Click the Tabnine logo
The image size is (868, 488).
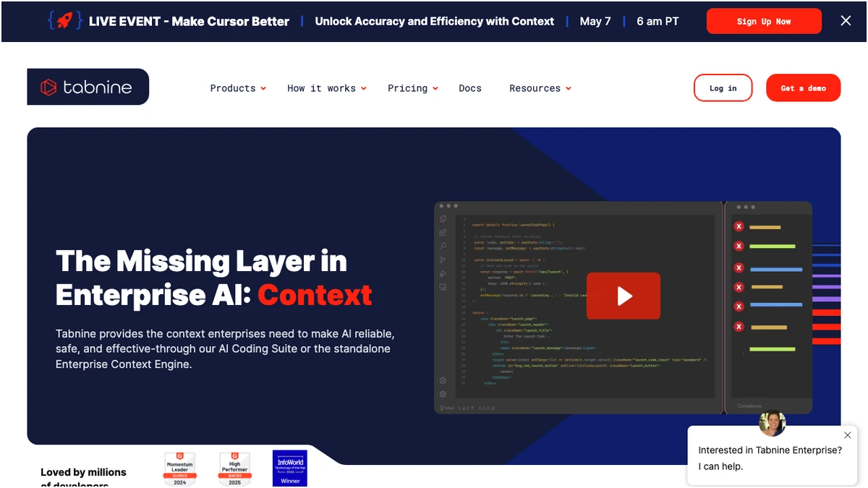coord(88,87)
